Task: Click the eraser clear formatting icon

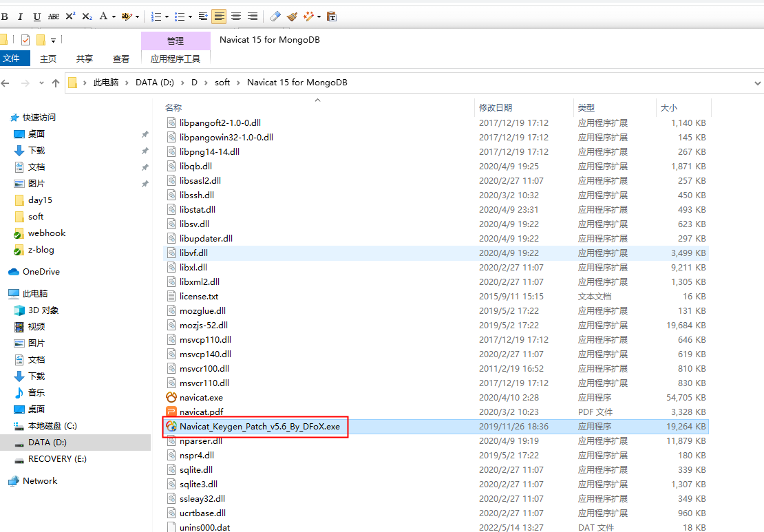Action: [275, 17]
